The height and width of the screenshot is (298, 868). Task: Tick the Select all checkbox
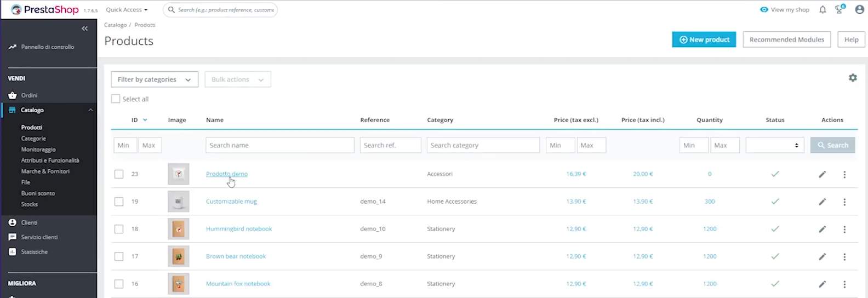tap(116, 99)
